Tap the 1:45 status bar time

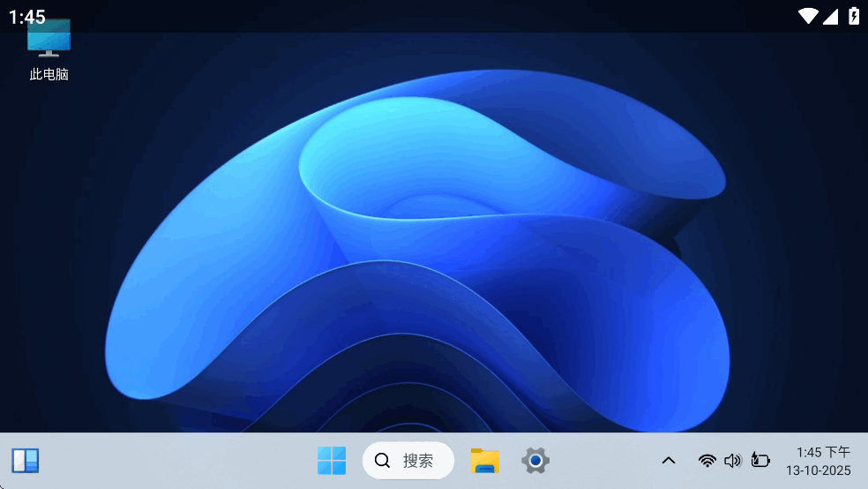[x=27, y=17]
